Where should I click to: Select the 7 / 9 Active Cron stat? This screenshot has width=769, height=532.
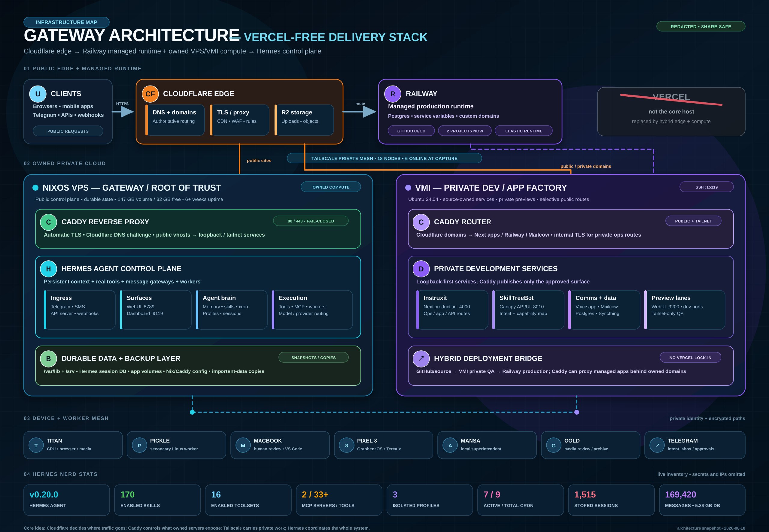(x=521, y=500)
